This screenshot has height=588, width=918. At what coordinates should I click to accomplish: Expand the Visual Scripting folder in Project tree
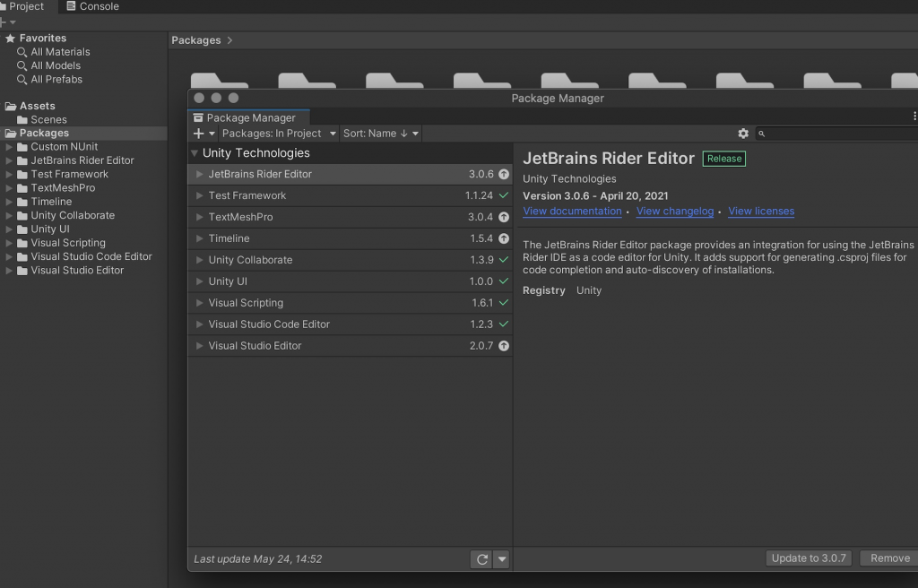[x=10, y=243]
